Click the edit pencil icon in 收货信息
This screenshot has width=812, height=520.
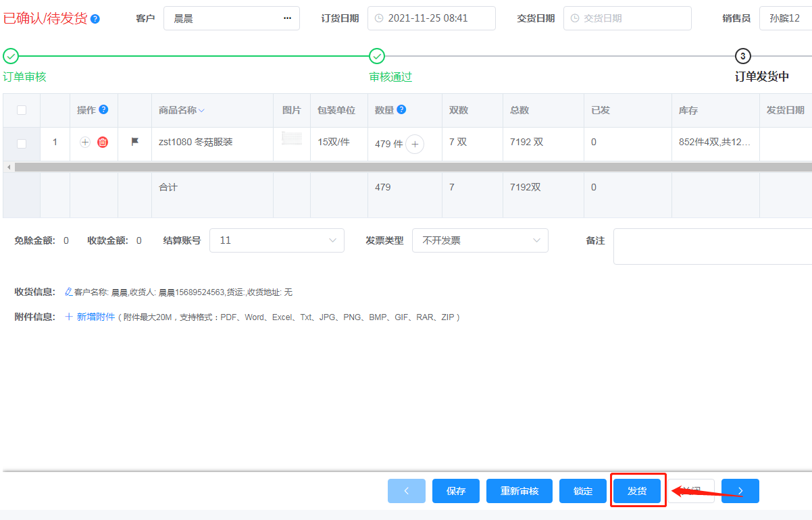68,292
